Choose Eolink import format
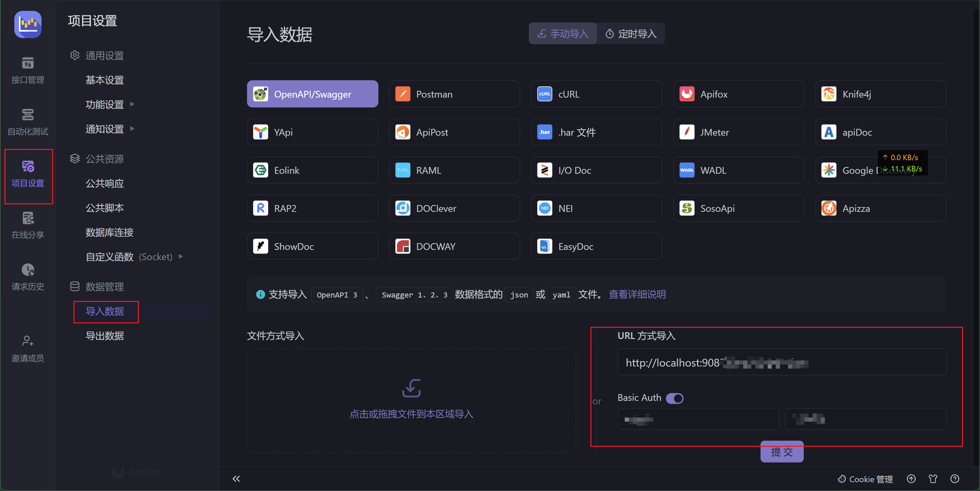The image size is (980, 491). click(312, 170)
